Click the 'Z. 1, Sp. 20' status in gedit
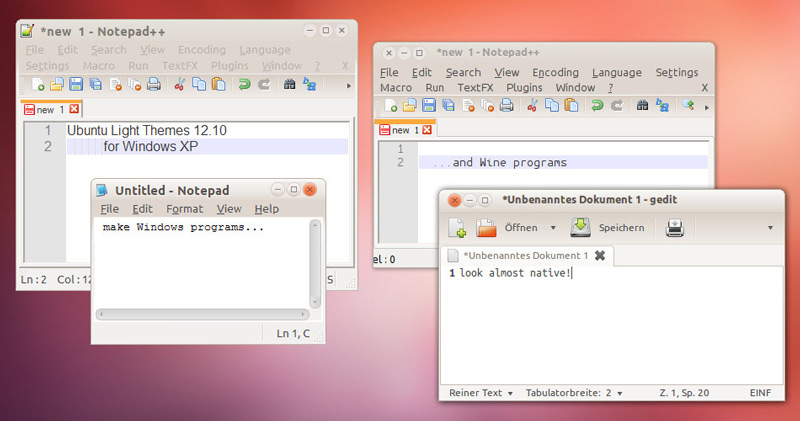Image resolution: width=800 pixels, height=421 pixels. pyautogui.click(x=684, y=392)
